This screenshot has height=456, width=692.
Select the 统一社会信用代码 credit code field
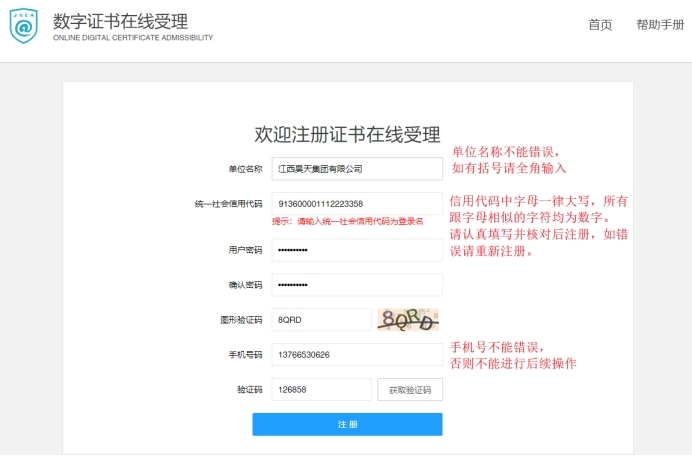pyautogui.click(x=356, y=204)
